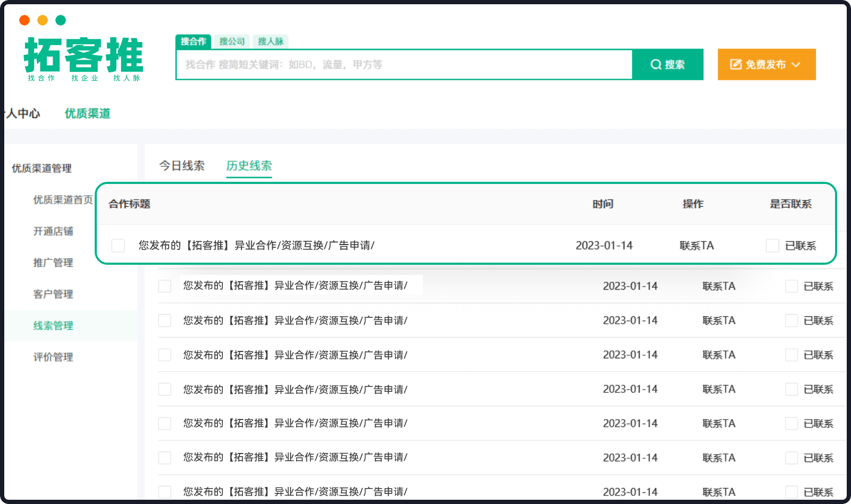Switch to 历史线索 tab
The image size is (851, 504).
pos(249,165)
